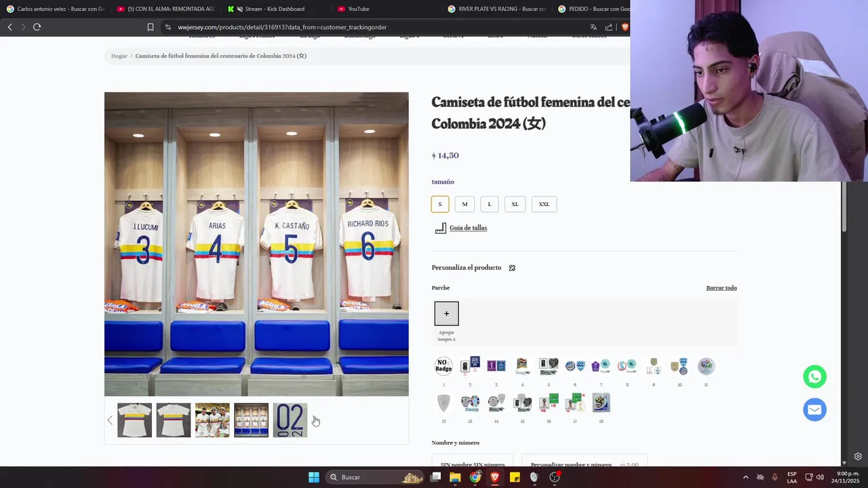Click the taskbar 'Buscar' search box

coord(376,477)
